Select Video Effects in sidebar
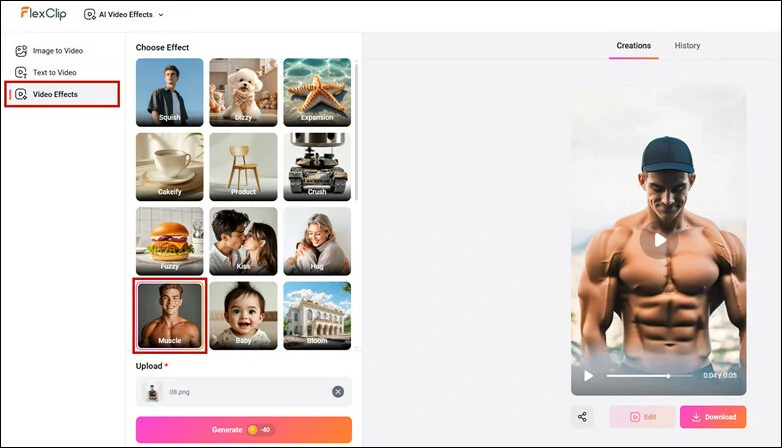The width and height of the screenshot is (782, 448). point(62,94)
